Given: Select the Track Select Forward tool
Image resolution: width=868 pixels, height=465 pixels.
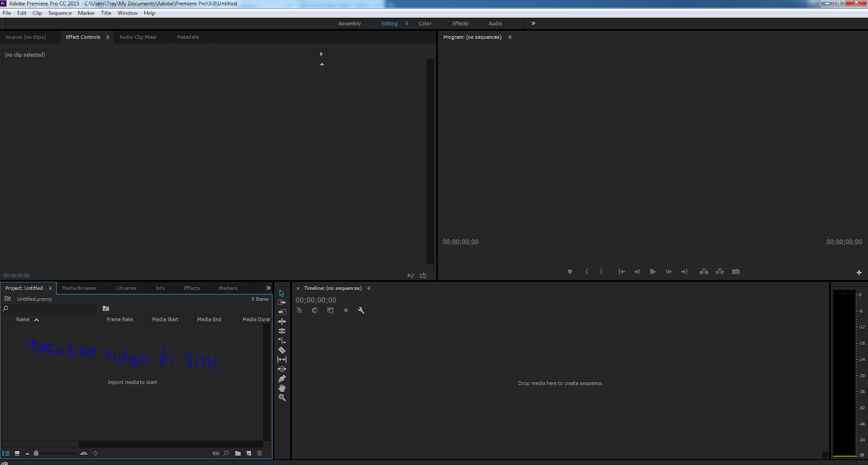Looking at the screenshot, I should [x=282, y=302].
